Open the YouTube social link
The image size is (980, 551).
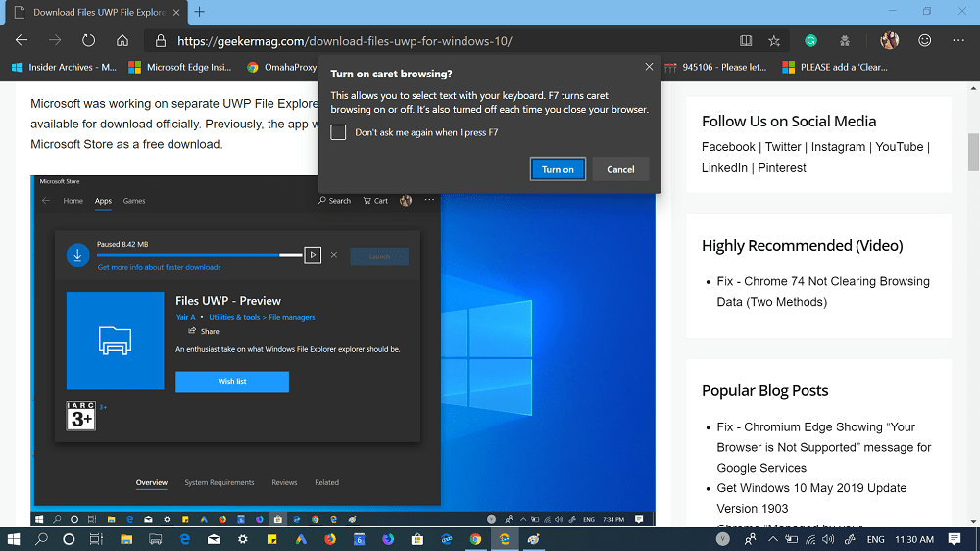899,147
